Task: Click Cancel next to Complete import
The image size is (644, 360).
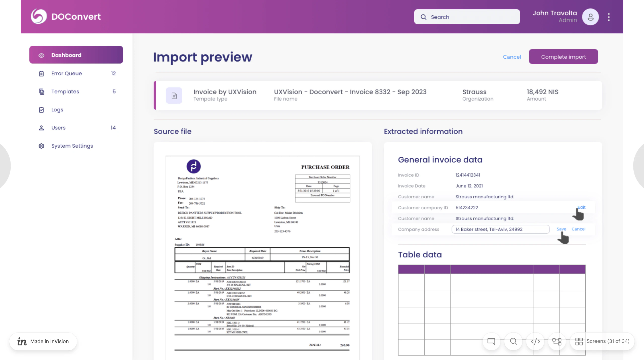Action: 512,57
